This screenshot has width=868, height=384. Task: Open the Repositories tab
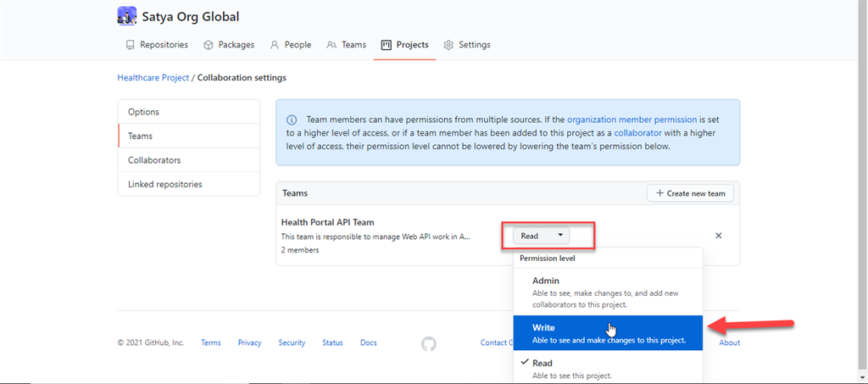coord(157,45)
